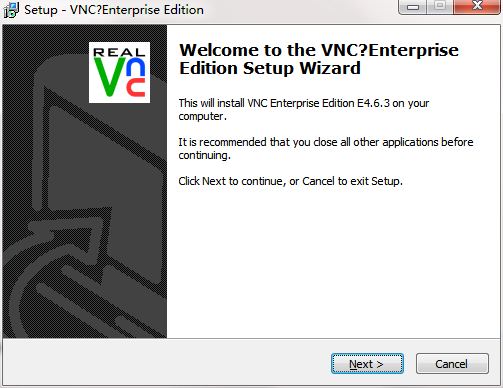Screen dimensions: 503x388
Task: Click the RealVNC logo image
Action: [x=119, y=72]
